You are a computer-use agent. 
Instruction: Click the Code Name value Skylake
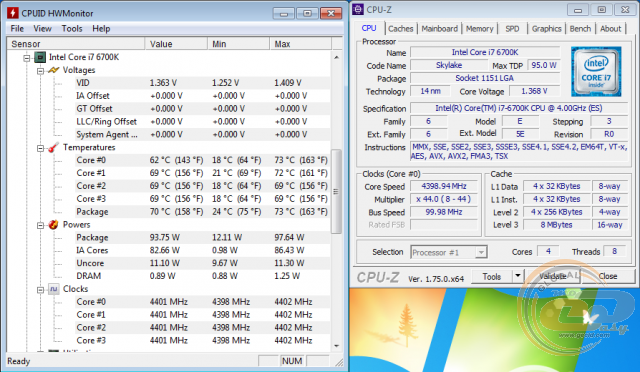coord(449,65)
